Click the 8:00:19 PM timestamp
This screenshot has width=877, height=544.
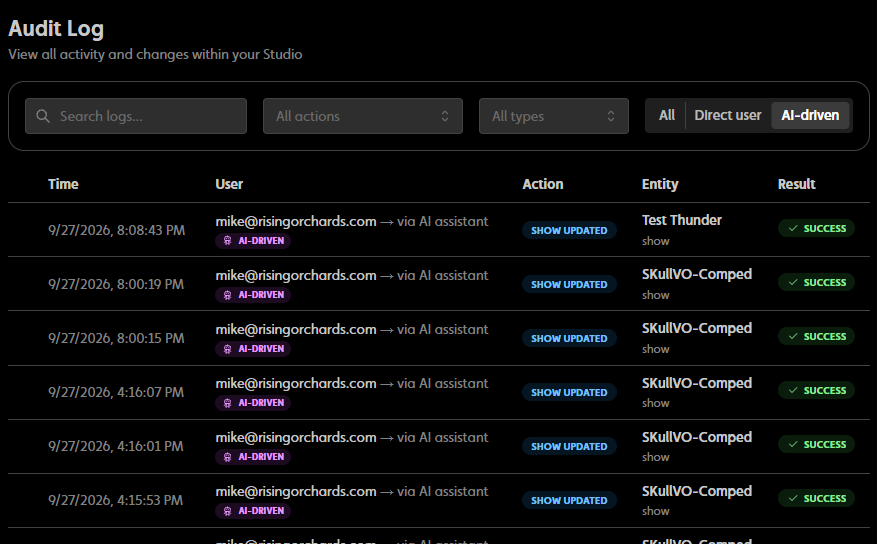(x=116, y=284)
